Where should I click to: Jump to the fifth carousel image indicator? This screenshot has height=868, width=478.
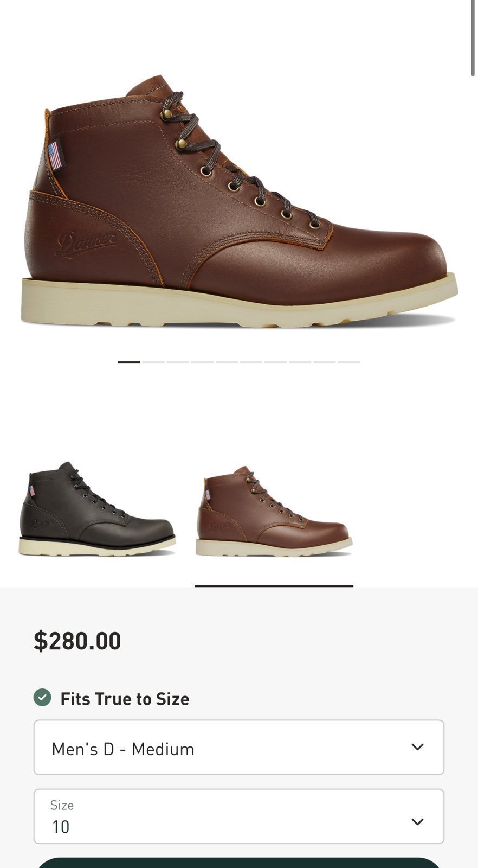[227, 362]
